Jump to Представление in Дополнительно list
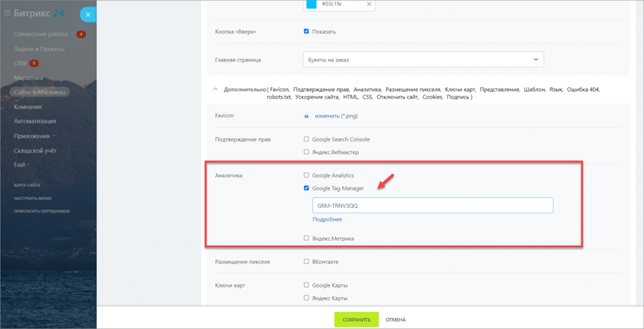 500,89
